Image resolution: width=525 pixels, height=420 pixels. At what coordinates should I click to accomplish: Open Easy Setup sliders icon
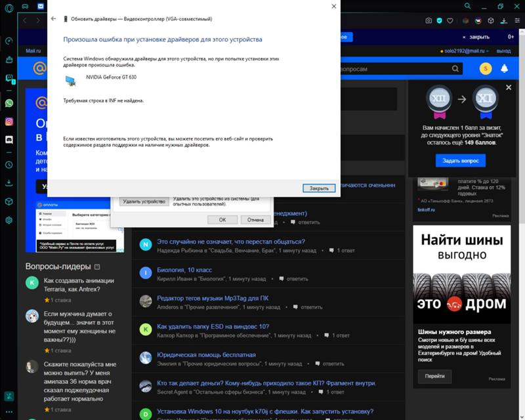pyautogui.click(x=517, y=21)
